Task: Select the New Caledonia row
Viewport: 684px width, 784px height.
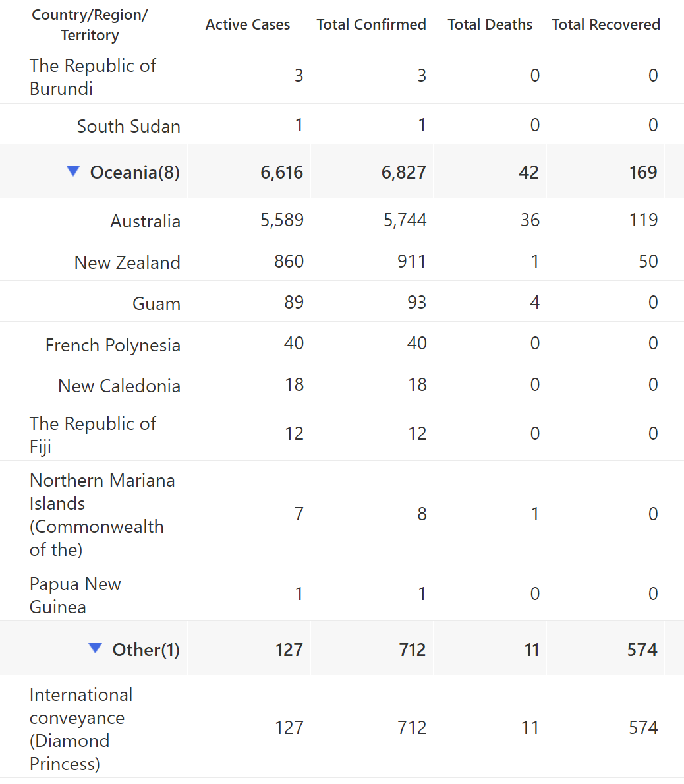Action: pyautogui.click(x=342, y=384)
